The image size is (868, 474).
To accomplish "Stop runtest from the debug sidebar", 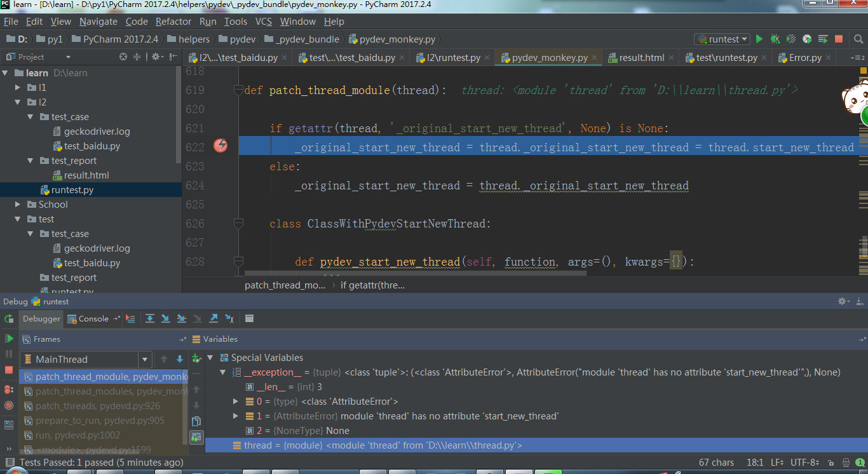I will 9,369.
